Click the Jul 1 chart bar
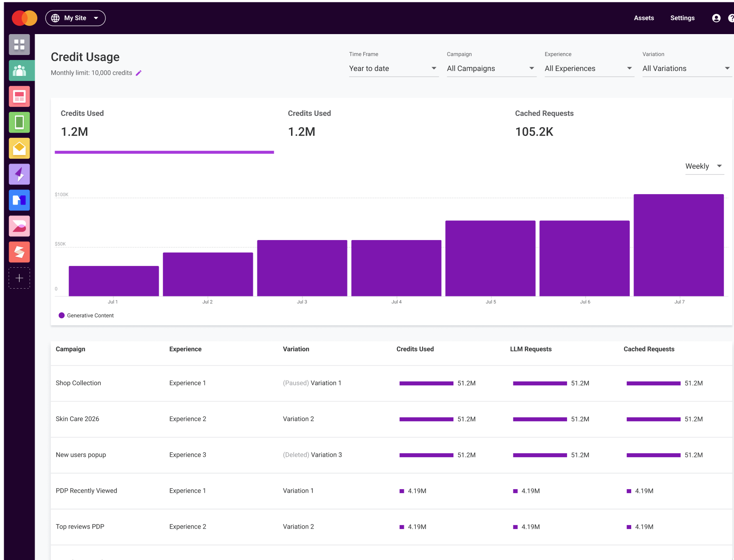 [x=114, y=281]
